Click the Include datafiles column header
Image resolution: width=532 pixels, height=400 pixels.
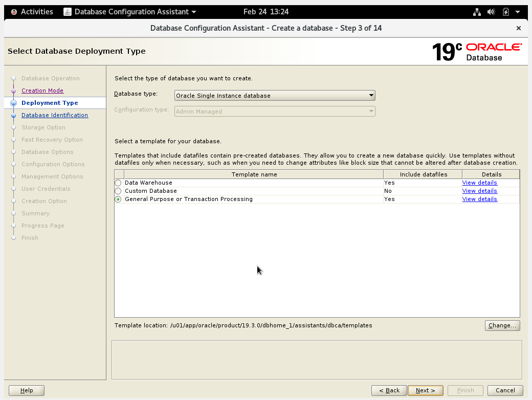(423, 174)
